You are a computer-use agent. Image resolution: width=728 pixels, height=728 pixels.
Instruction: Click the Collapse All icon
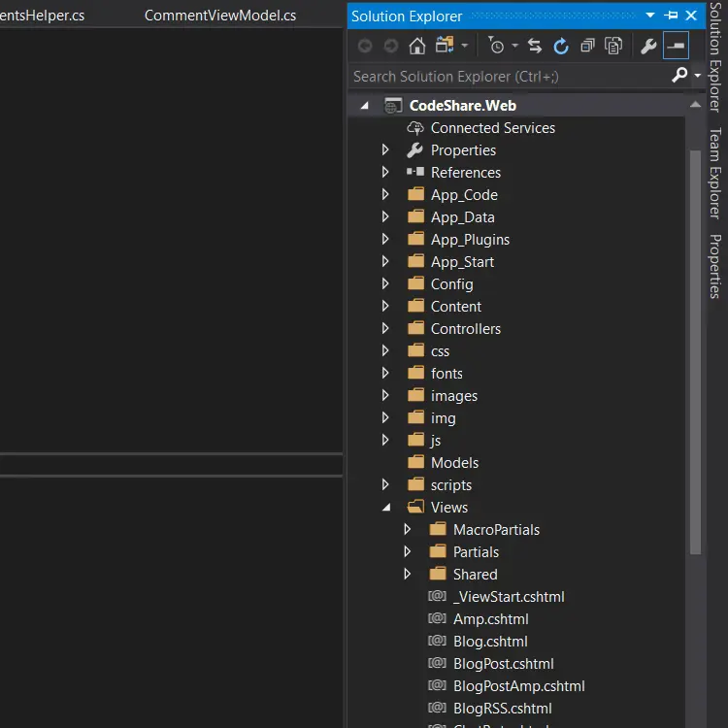pyautogui.click(x=587, y=46)
